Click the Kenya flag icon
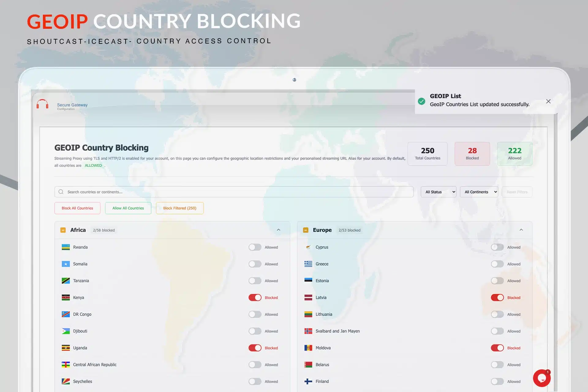This screenshot has width=588, height=392. 66,297
